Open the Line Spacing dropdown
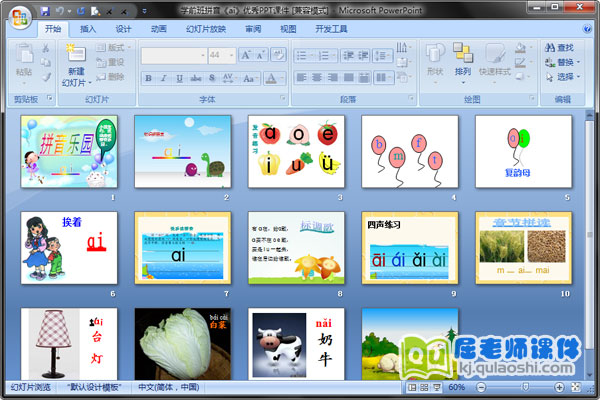This screenshot has height=400, width=600. point(383,56)
